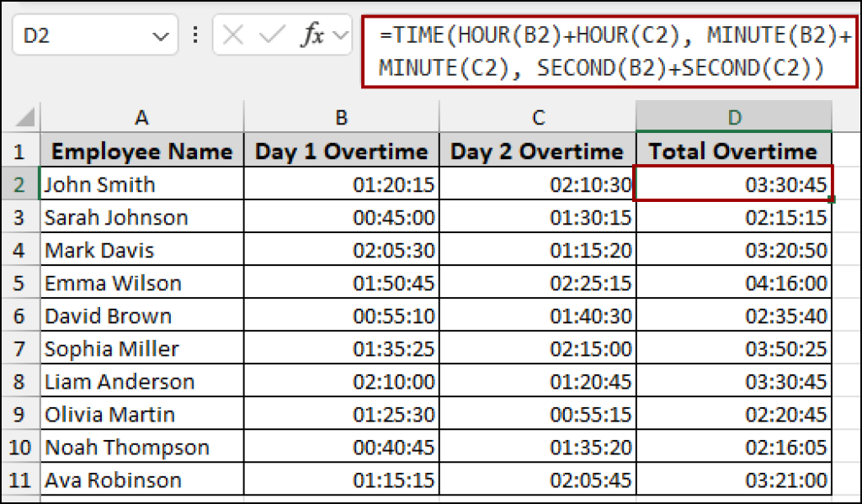The width and height of the screenshot is (862, 504).
Task: Select column C header
Action: pos(538,117)
